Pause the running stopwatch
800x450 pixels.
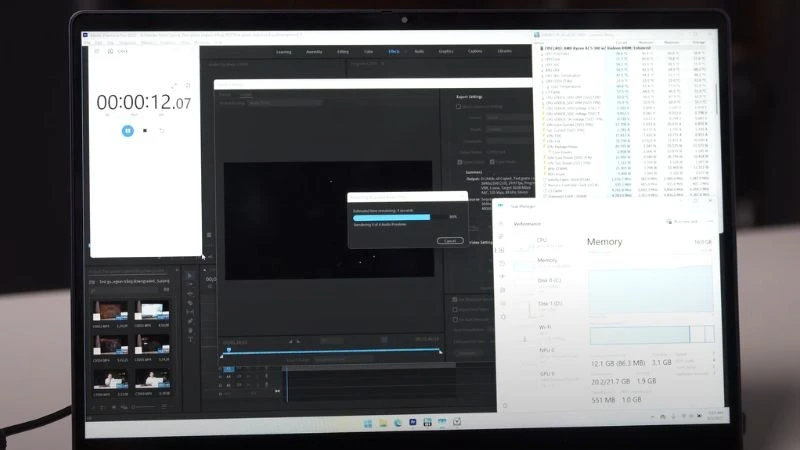pos(128,131)
